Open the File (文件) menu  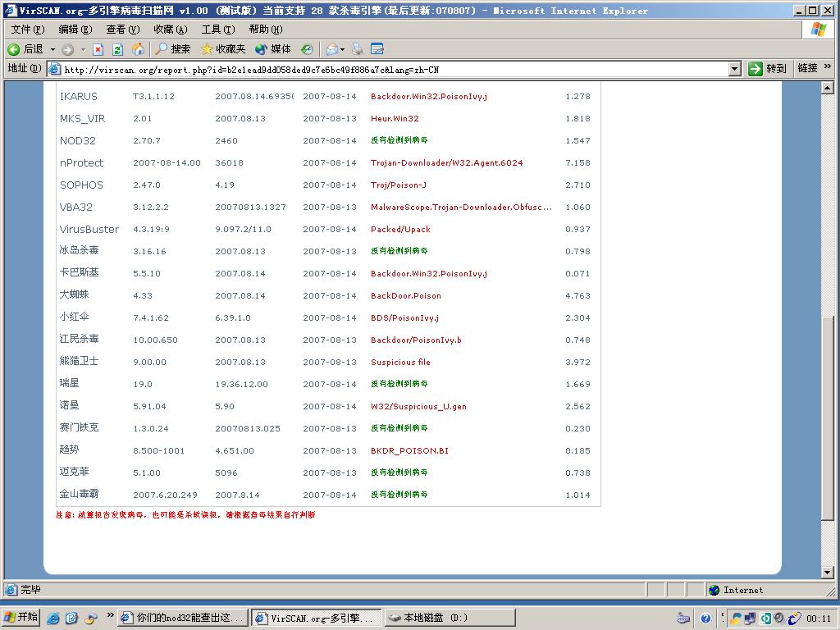[x=28, y=30]
